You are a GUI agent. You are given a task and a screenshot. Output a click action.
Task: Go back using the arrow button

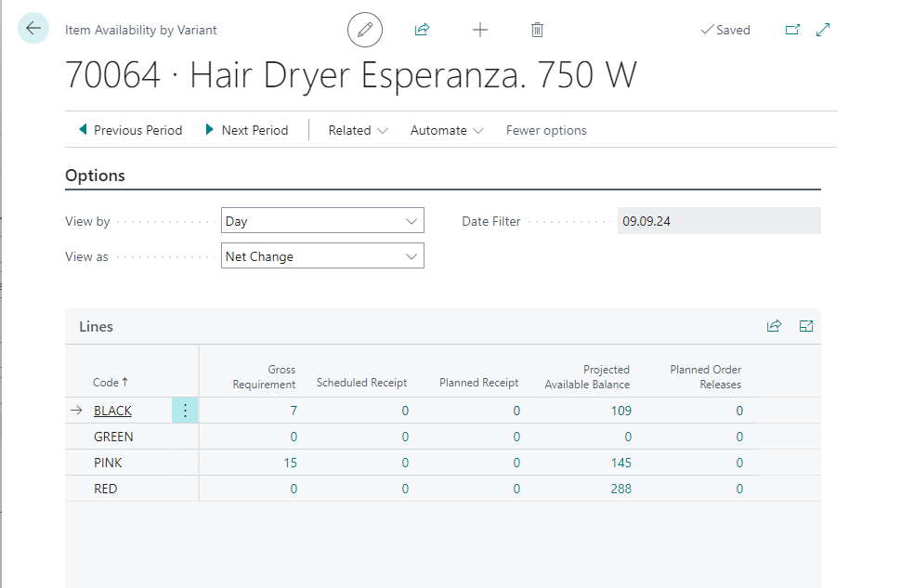tap(33, 28)
